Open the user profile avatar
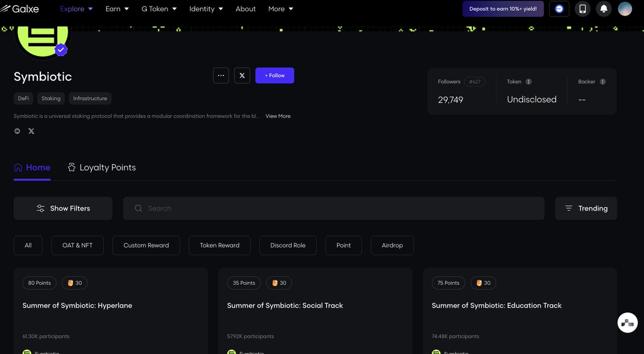The image size is (644, 354). tap(625, 9)
